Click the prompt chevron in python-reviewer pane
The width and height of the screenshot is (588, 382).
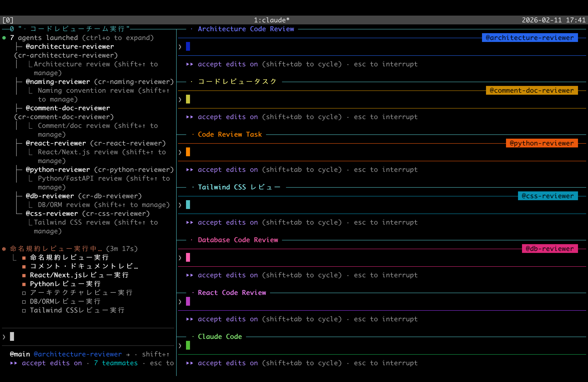(180, 152)
